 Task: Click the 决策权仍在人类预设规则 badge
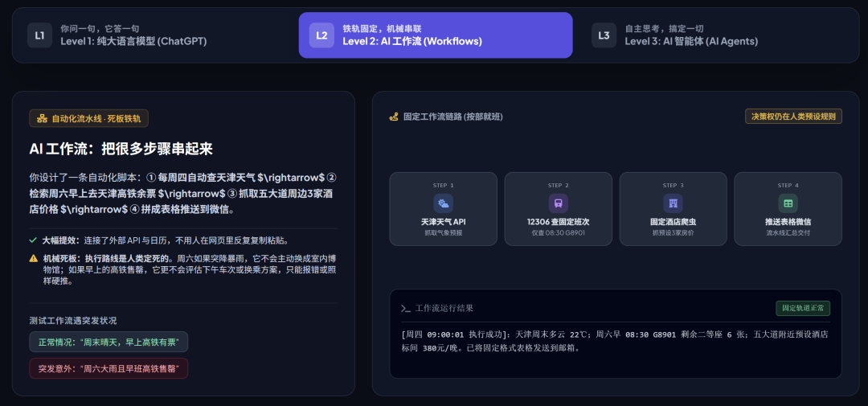(794, 117)
